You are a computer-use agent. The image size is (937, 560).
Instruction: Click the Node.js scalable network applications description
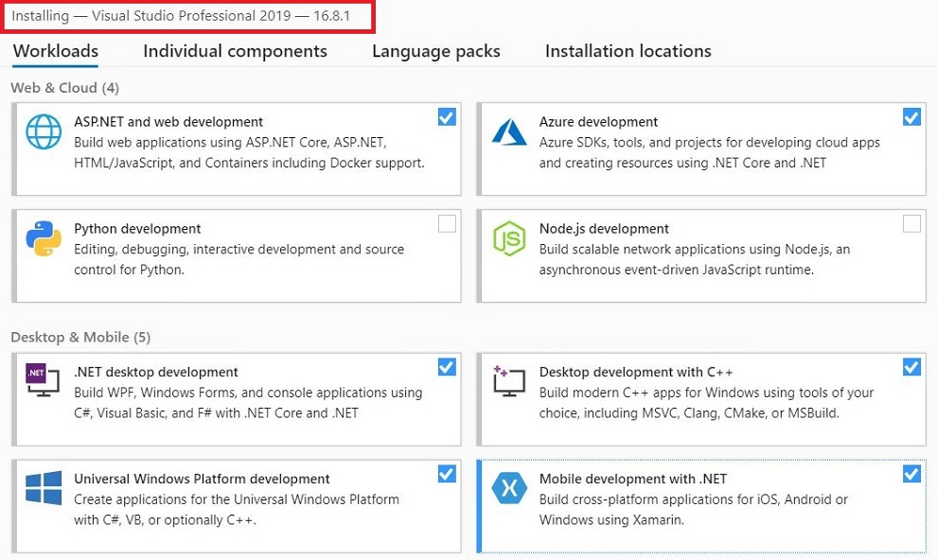(x=695, y=260)
